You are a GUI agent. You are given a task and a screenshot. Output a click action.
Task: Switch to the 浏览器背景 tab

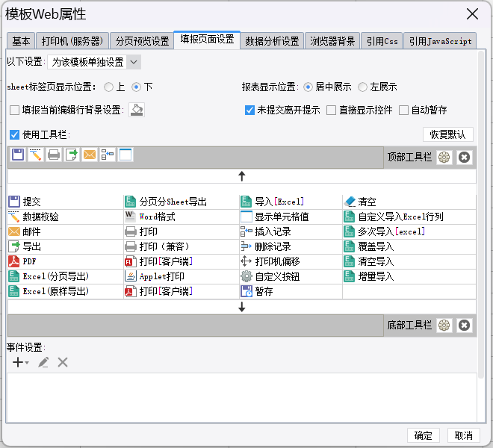332,41
